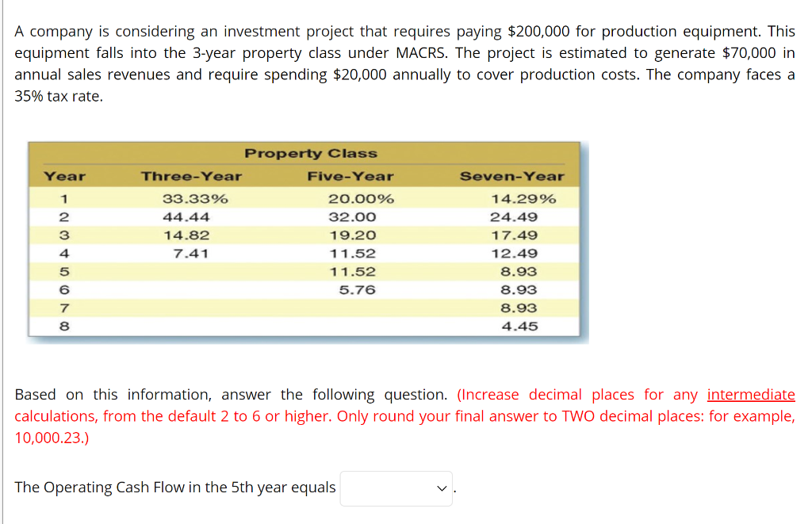The width and height of the screenshot is (812, 524).
Task: Select the 12.49 cell value
Action: tap(514, 253)
